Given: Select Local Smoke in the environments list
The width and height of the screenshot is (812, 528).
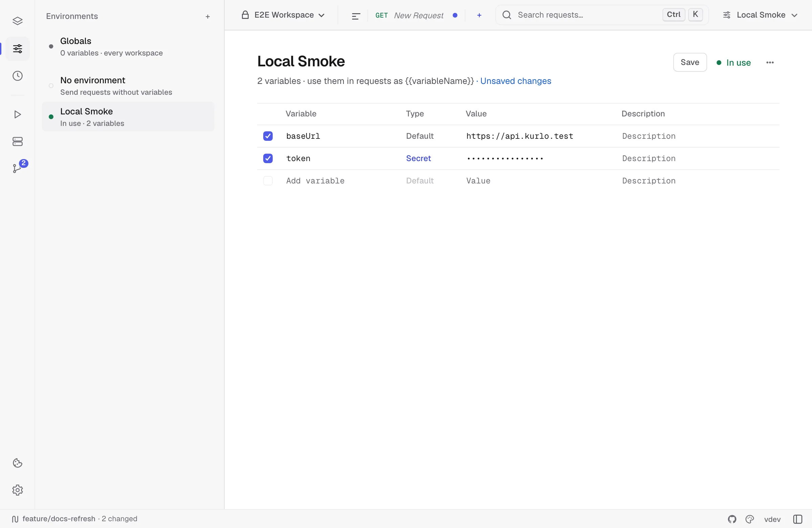Looking at the screenshot, I should 128,117.
